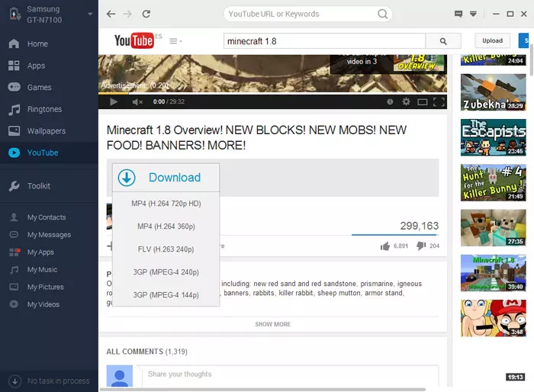Open My Pictures
This screenshot has height=392, width=534.
(x=45, y=287)
